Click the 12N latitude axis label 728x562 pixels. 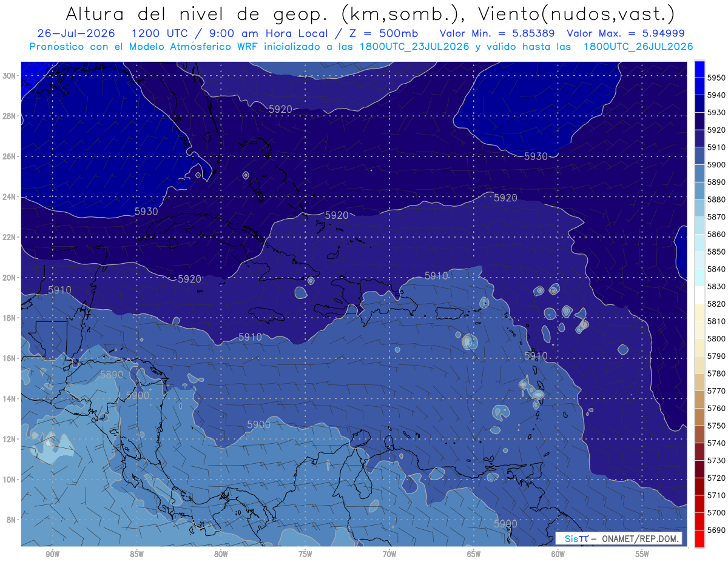9,439
